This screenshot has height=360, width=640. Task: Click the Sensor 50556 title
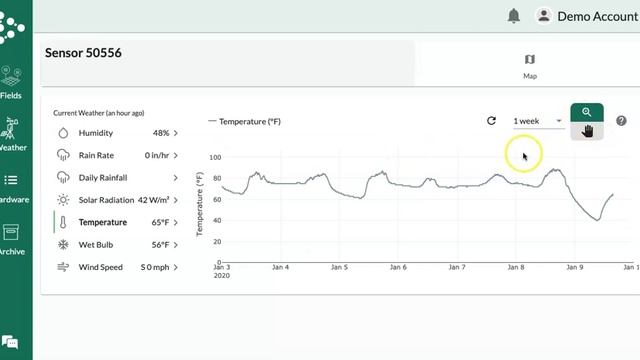point(83,53)
